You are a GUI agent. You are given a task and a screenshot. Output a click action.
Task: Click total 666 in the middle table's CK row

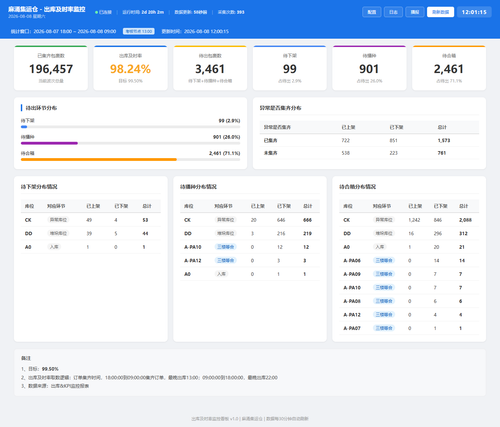click(x=307, y=220)
